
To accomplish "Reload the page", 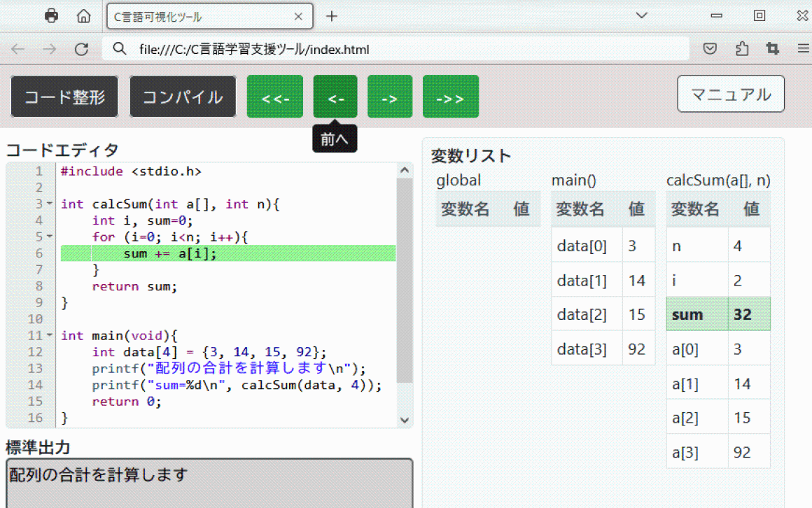I will pos(81,49).
